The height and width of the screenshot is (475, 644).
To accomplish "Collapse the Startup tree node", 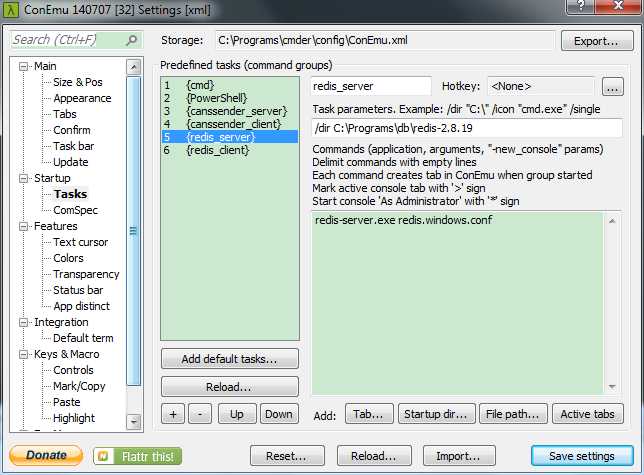I will click(x=23, y=178).
